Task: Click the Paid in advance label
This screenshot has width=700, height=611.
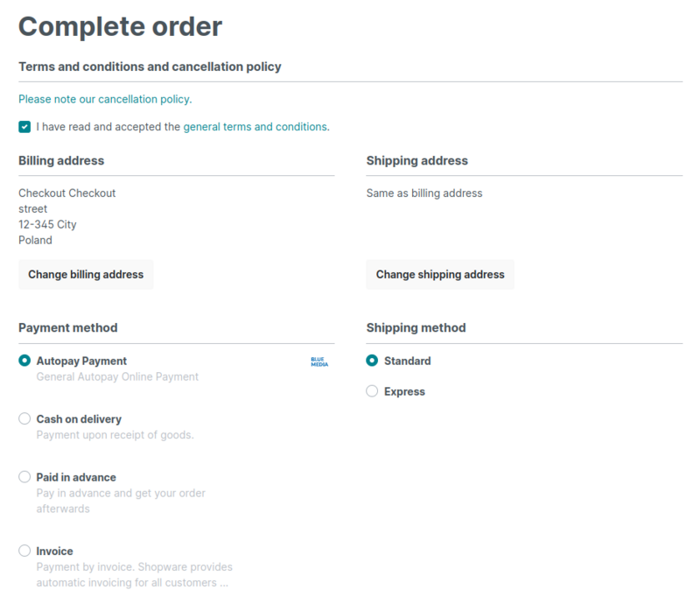Action: point(76,477)
